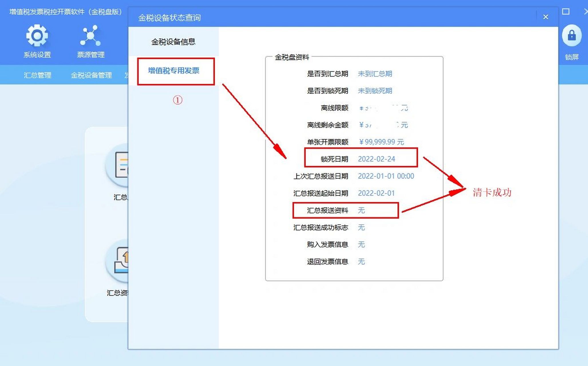
Task: Click the 未到汇总期 status value
Action: [x=375, y=74]
